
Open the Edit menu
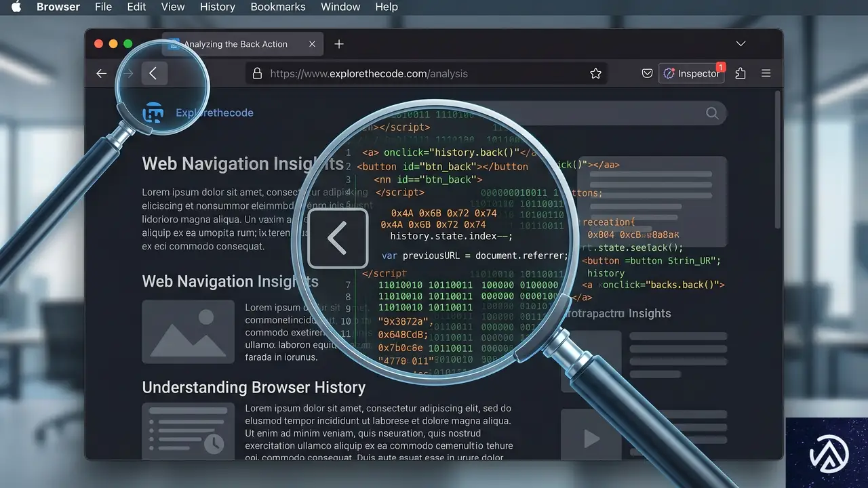[x=136, y=7]
